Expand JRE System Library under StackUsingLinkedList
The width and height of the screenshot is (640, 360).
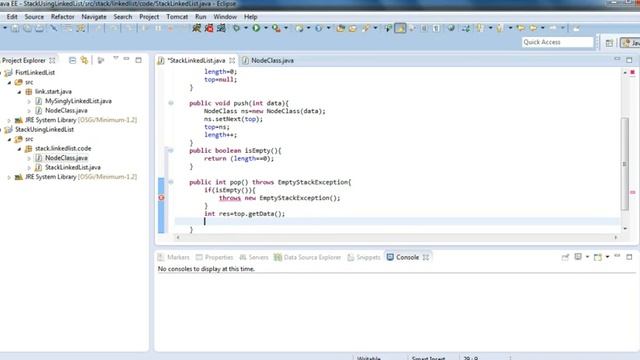pyautogui.click(x=9, y=177)
